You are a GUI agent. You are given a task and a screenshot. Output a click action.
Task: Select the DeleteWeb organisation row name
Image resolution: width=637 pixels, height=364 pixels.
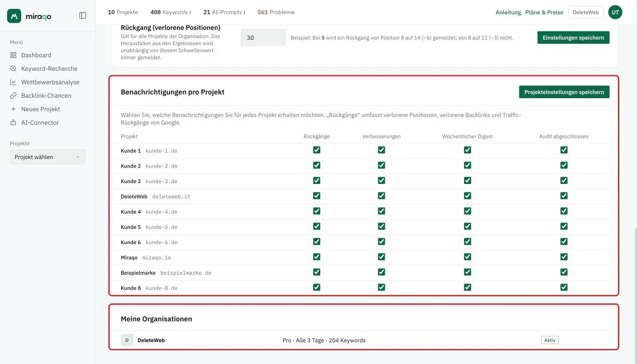[x=151, y=340]
